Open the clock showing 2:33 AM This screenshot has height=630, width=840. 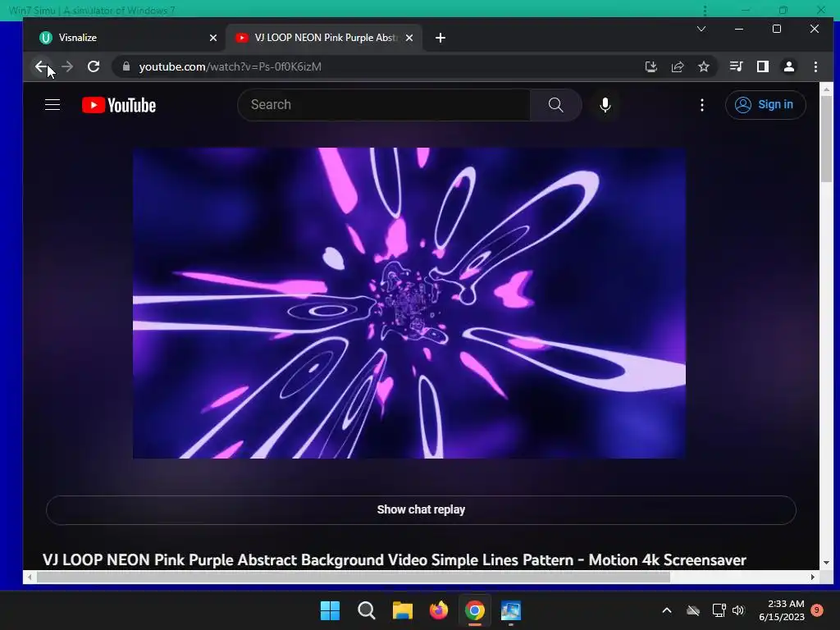click(x=781, y=610)
